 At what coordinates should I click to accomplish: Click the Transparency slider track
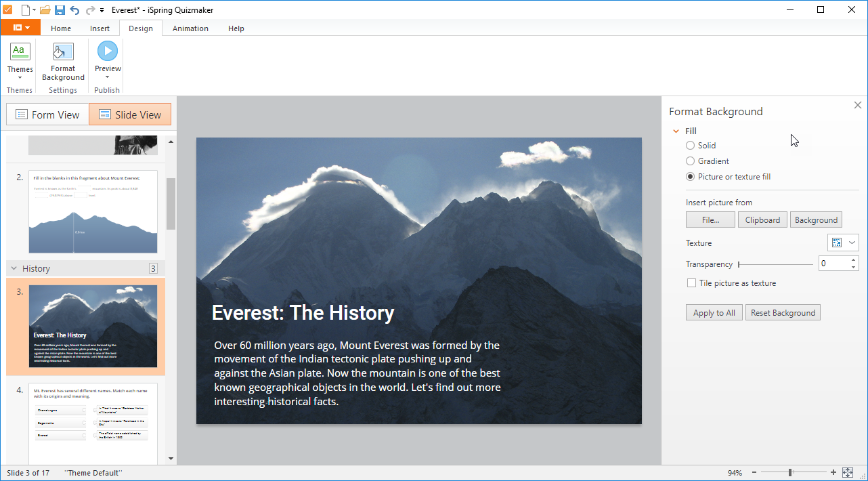click(775, 264)
